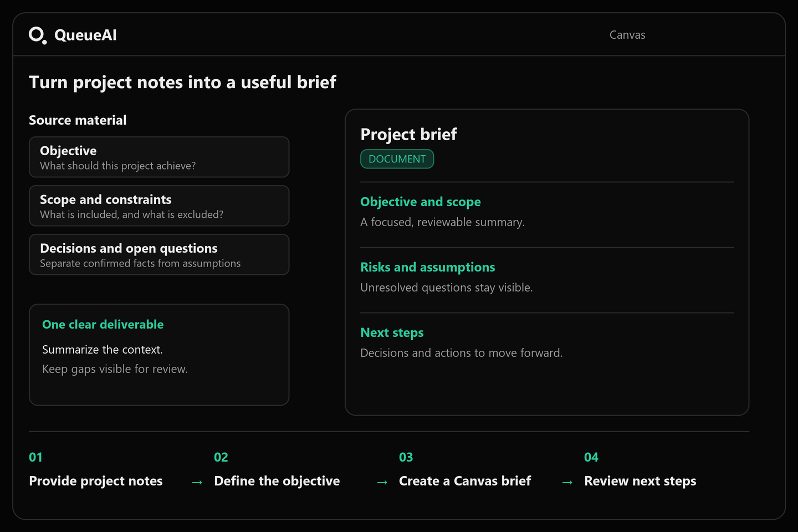Click 'A focused, reviewable summary.' text
This screenshot has height=532, width=798.
click(x=442, y=222)
